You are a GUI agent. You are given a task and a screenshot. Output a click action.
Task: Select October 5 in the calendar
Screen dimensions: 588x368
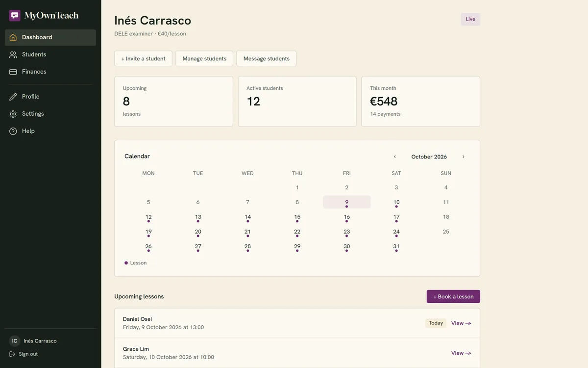click(148, 202)
